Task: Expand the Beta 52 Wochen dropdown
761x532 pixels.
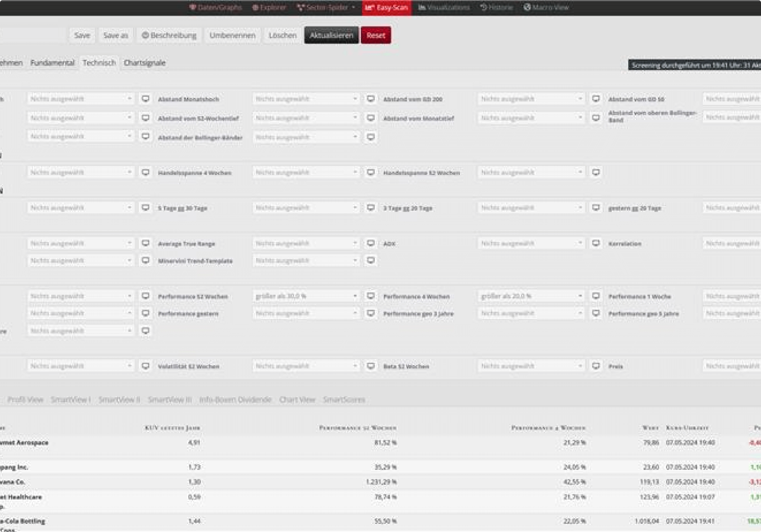Action: click(531, 366)
